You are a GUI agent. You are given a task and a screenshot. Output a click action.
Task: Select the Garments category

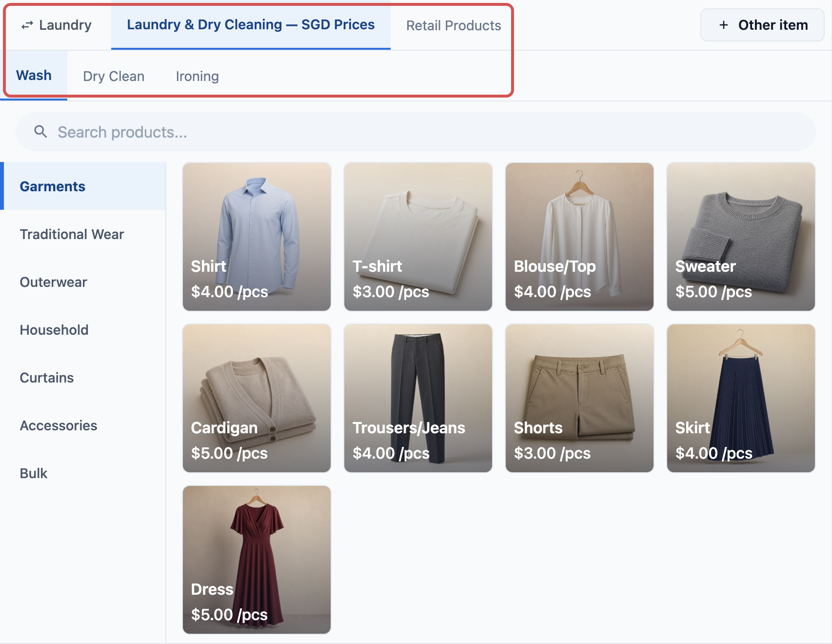[83, 186]
